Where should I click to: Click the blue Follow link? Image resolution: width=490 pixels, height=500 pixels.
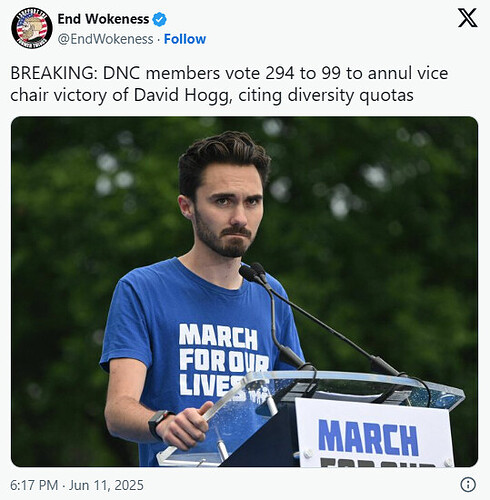click(185, 39)
